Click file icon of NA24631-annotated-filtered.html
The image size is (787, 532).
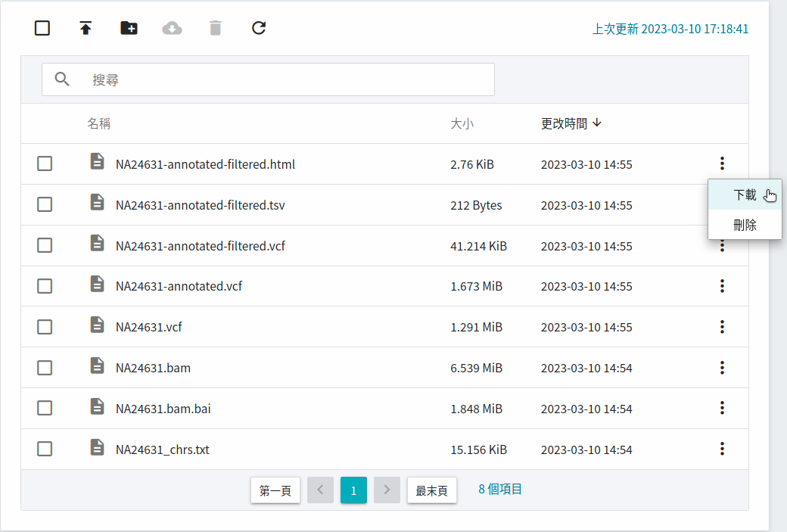coord(98,162)
